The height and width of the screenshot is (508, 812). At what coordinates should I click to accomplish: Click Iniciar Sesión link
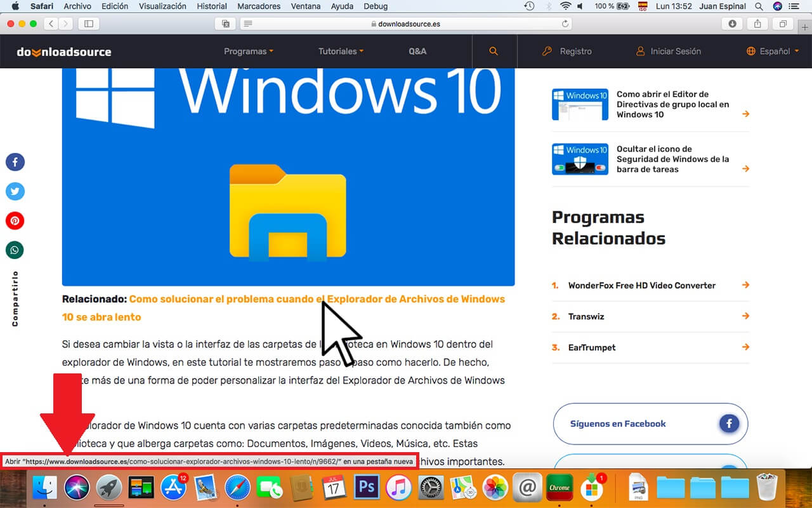pos(669,51)
